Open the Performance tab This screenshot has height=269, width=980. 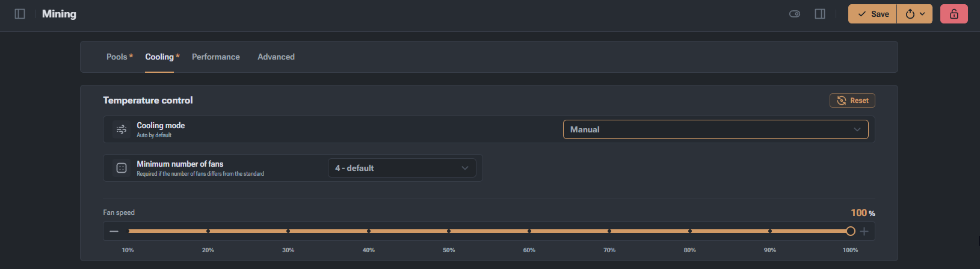[216, 57]
